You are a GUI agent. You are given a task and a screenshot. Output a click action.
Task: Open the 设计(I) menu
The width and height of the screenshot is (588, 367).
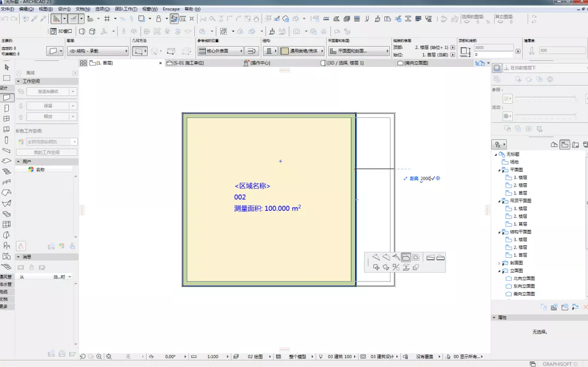(64, 9)
